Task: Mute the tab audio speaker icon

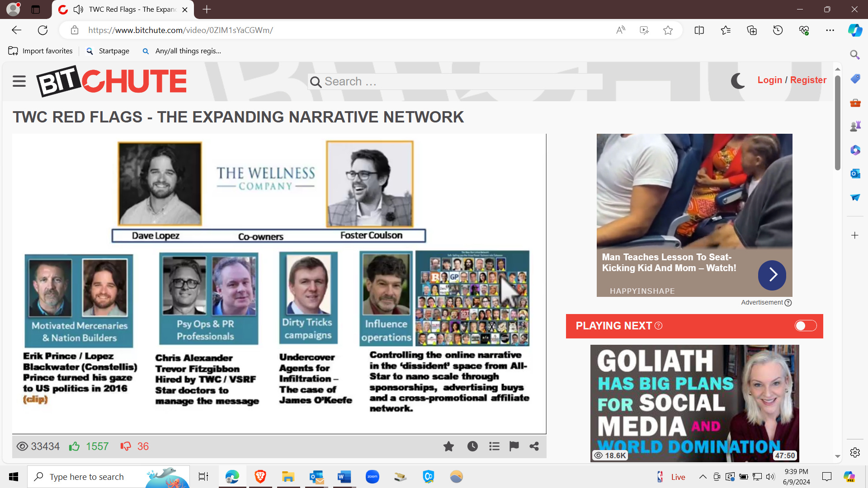Action: point(78,9)
